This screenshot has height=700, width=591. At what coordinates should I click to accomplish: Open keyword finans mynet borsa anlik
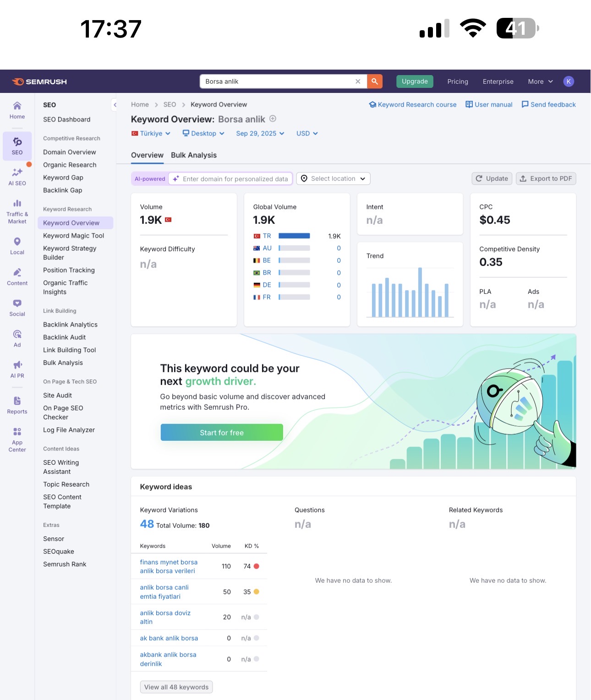point(169,566)
